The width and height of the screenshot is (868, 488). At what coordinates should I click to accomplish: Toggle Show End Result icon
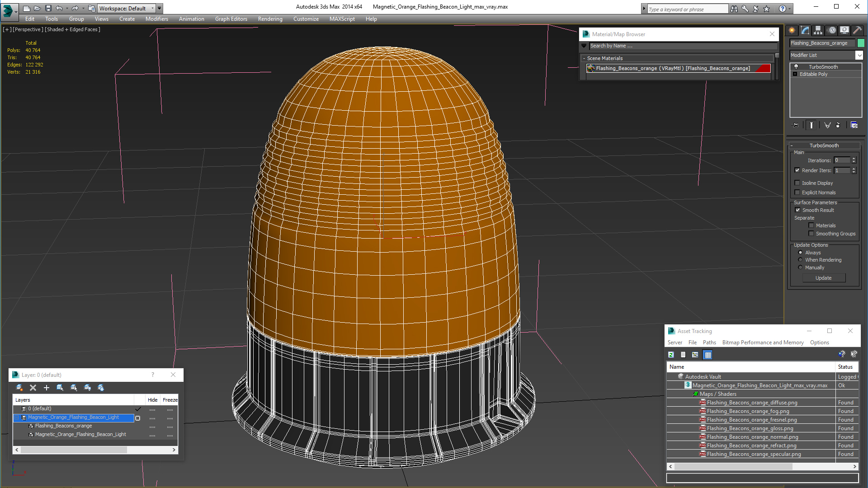(x=811, y=125)
